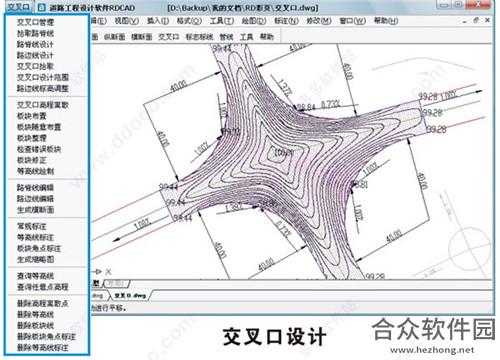Select 常规标注 menu item
500x360 pixels.
point(32,226)
